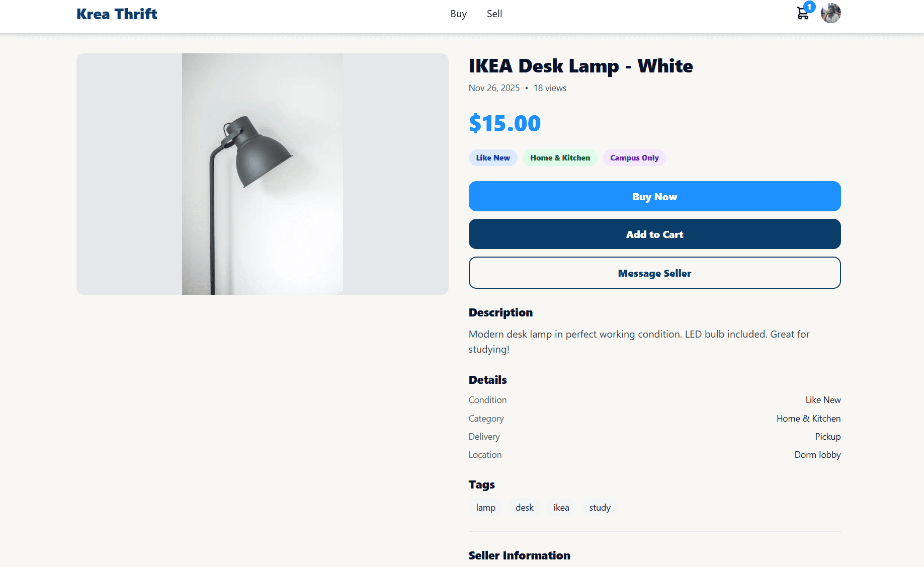Select the Buy menu item
This screenshot has height=567, width=924.
pos(458,14)
